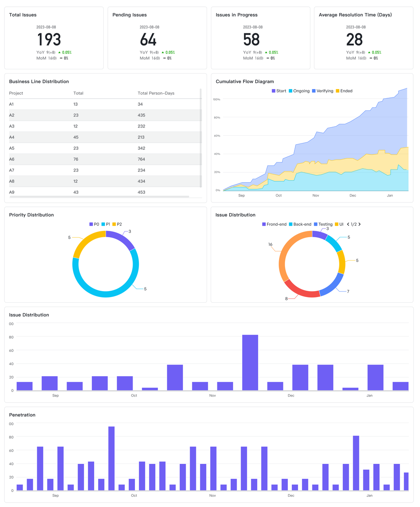The width and height of the screenshot is (420, 507).
Task: Click the 213 person-days cell
Action: (141, 137)
